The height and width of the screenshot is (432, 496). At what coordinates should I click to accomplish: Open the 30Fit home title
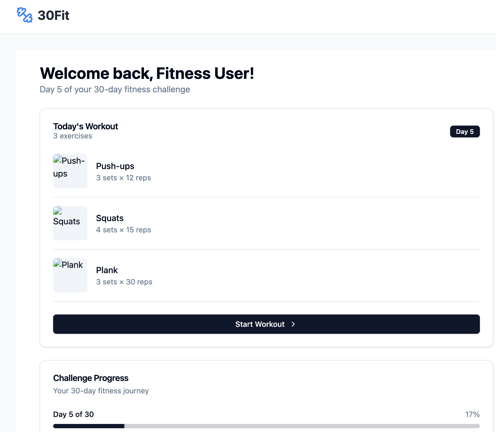(53, 15)
